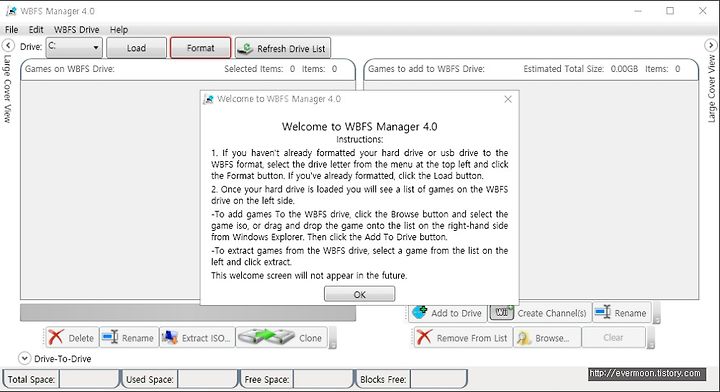This screenshot has height=392, width=720.
Task: Expand left Large Cover View arrow
Action: (x=8, y=45)
